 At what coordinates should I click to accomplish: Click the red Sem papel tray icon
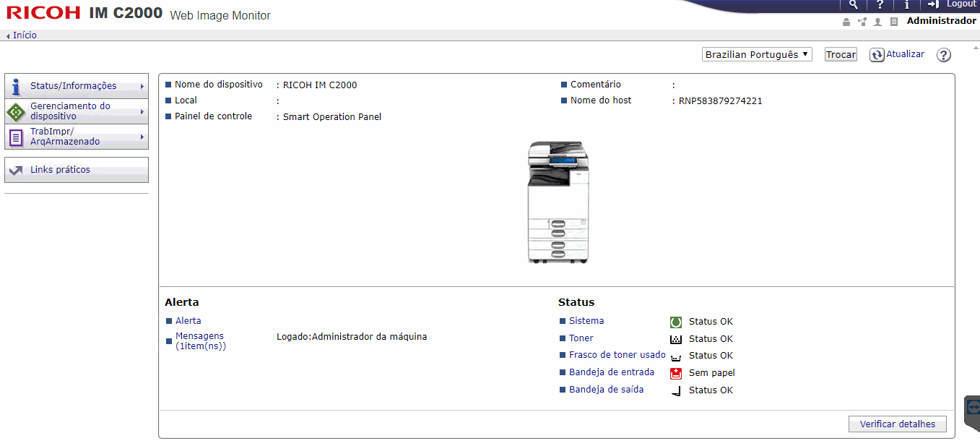(x=676, y=373)
